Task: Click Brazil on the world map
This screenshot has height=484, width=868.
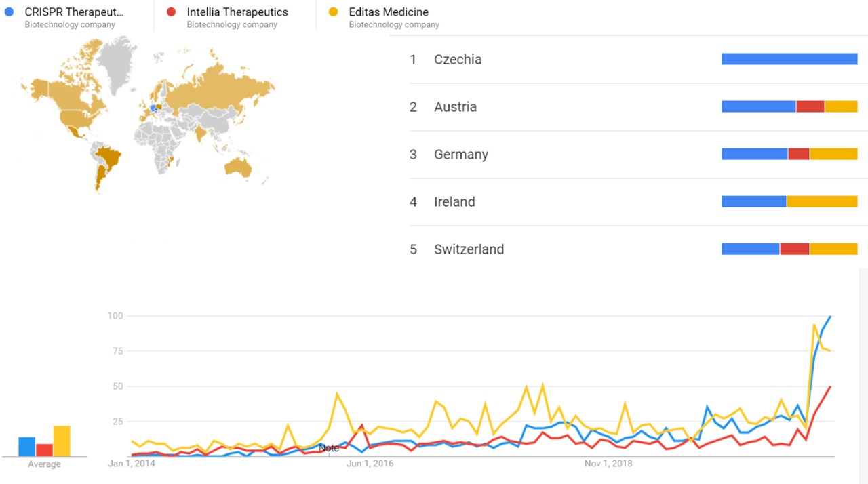Action: (109, 158)
